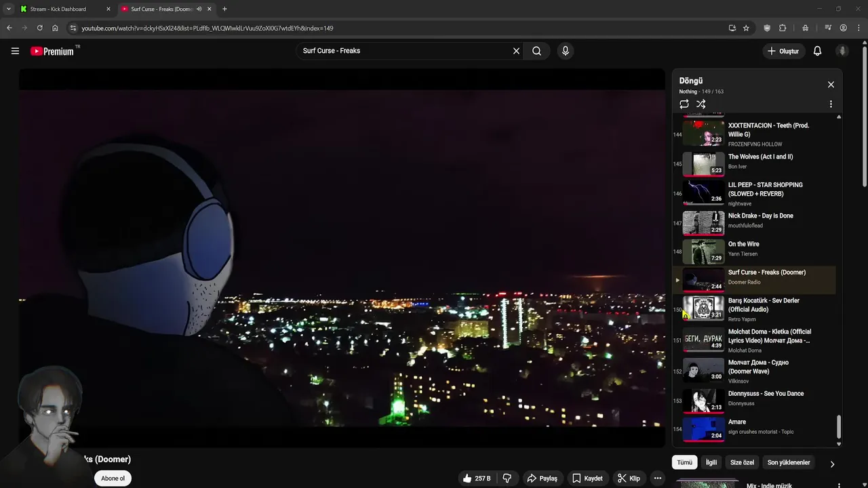Select the Tümü filter chip
Screen dimensions: 868x488
pyautogui.click(x=684, y=462)
